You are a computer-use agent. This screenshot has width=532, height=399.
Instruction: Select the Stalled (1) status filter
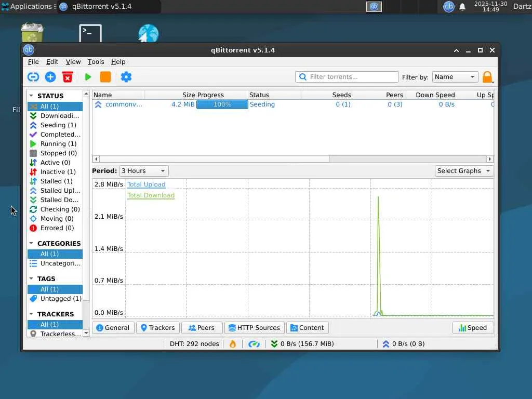coord(55,181)
